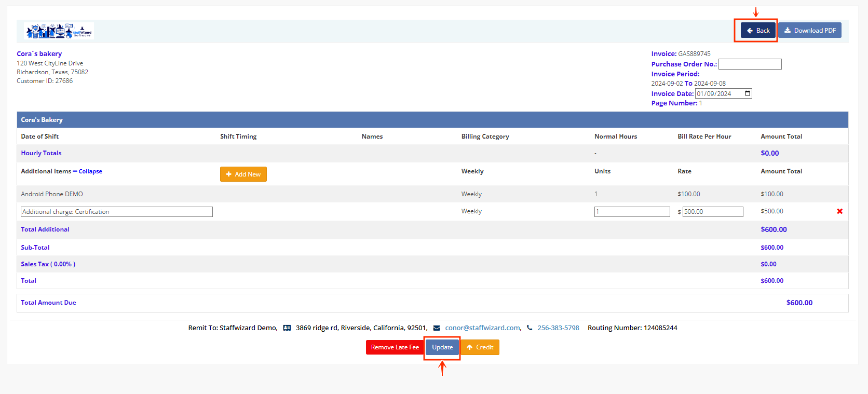Click the Credit button
The height and width of the screenshot is (394, 868).
click(480, 347)
